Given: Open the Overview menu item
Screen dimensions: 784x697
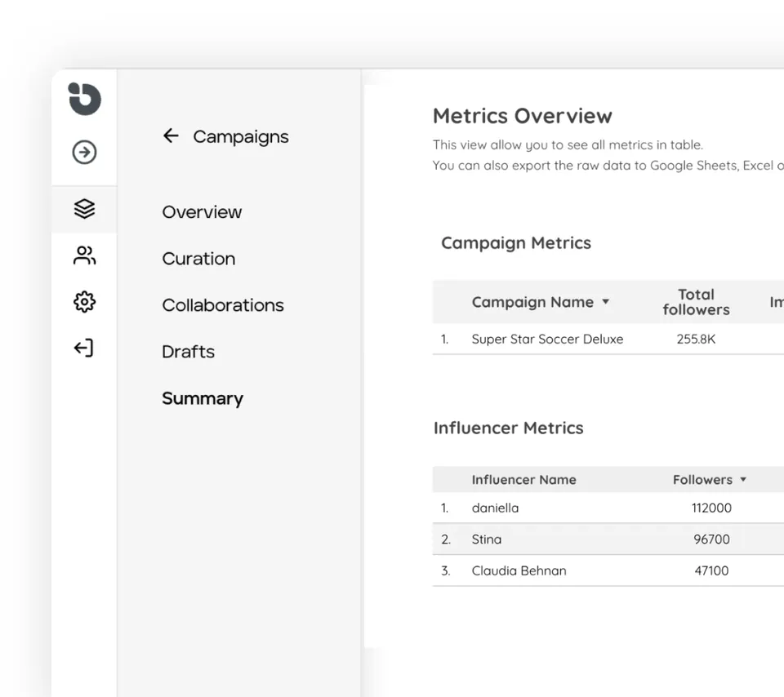Looking at the screenshot, I should pos(202,212).
